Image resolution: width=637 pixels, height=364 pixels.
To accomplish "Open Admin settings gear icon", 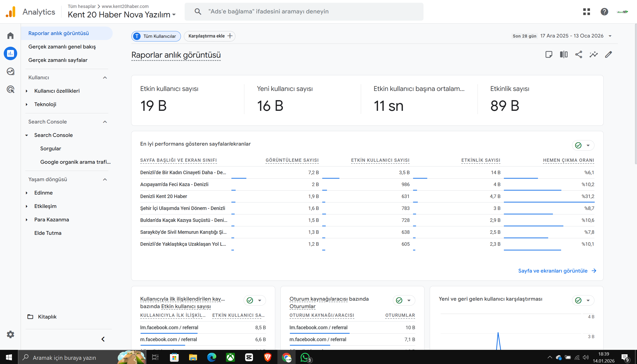I will [10, 334].
